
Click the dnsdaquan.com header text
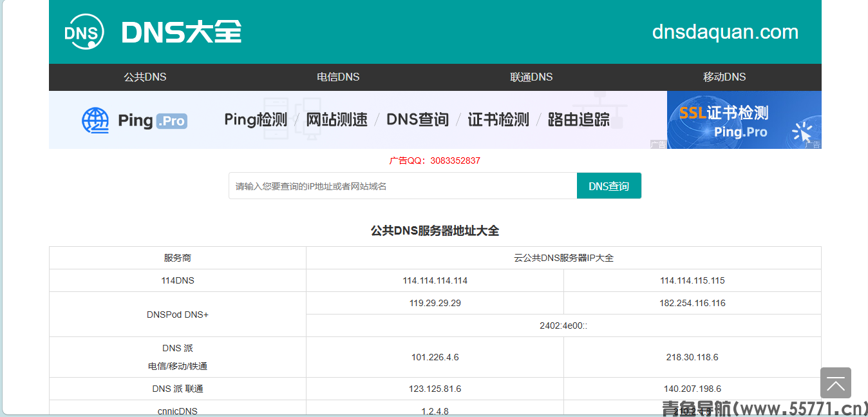point(725,32)
